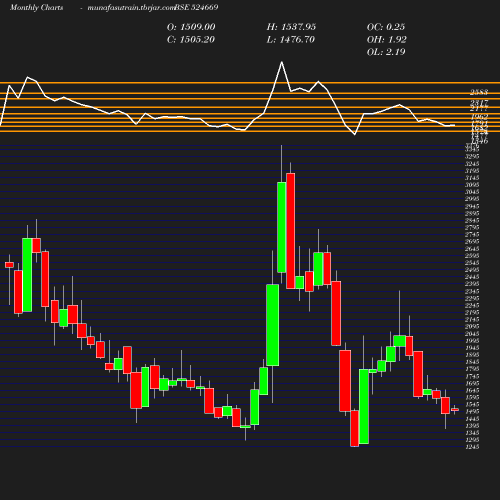Click the 2345 price axis label
Image resolution: width=500 pixels, height=500 pixels.
pyautogui.click(x=472, y=291)
